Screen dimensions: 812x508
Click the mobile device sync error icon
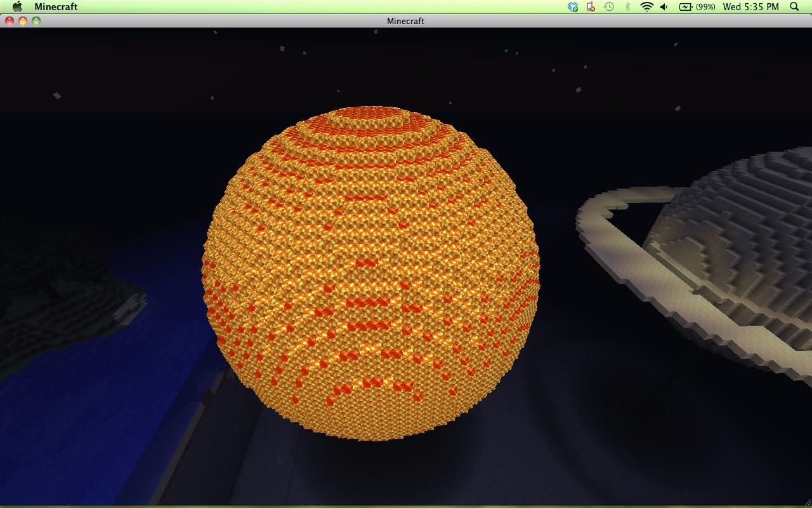pyautogui.click(x=591, y=7)
